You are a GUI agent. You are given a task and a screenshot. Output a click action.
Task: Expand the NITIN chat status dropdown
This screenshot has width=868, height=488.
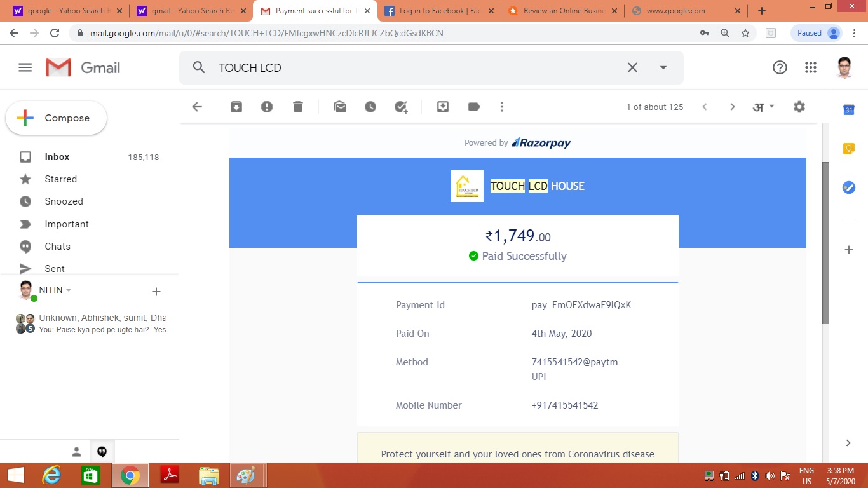[69, 290]
